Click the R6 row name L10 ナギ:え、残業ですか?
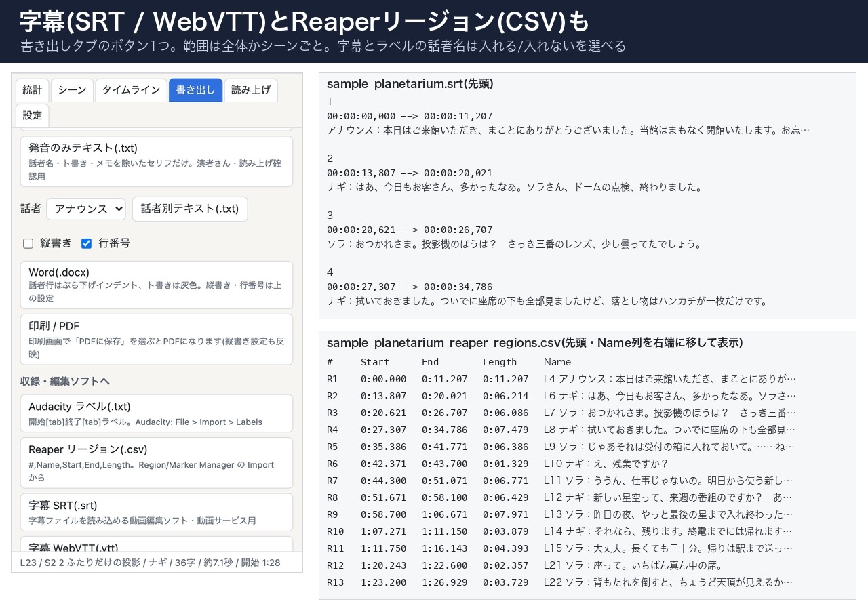Screen dimensions: 868x610 click(606, 464)
